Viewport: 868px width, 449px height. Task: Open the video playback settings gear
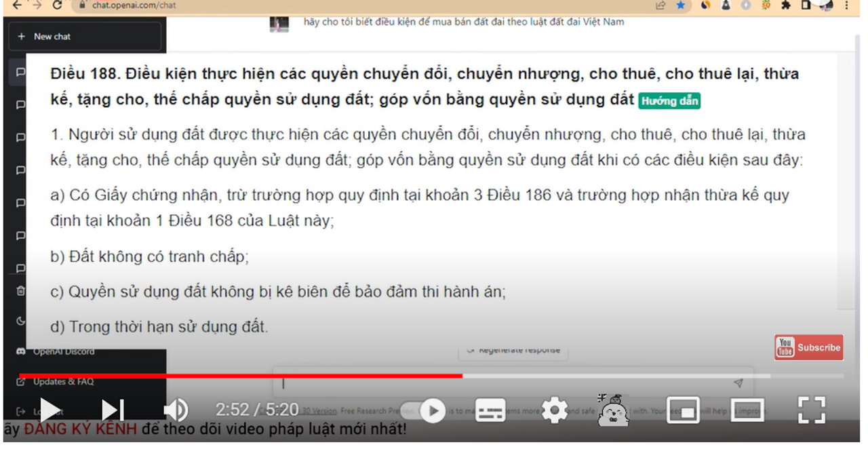(555, 410)
